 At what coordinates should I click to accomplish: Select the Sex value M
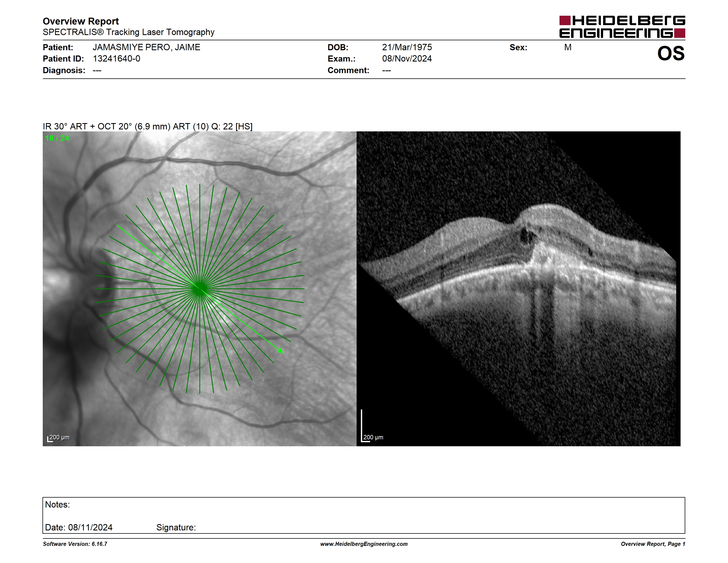568,47
